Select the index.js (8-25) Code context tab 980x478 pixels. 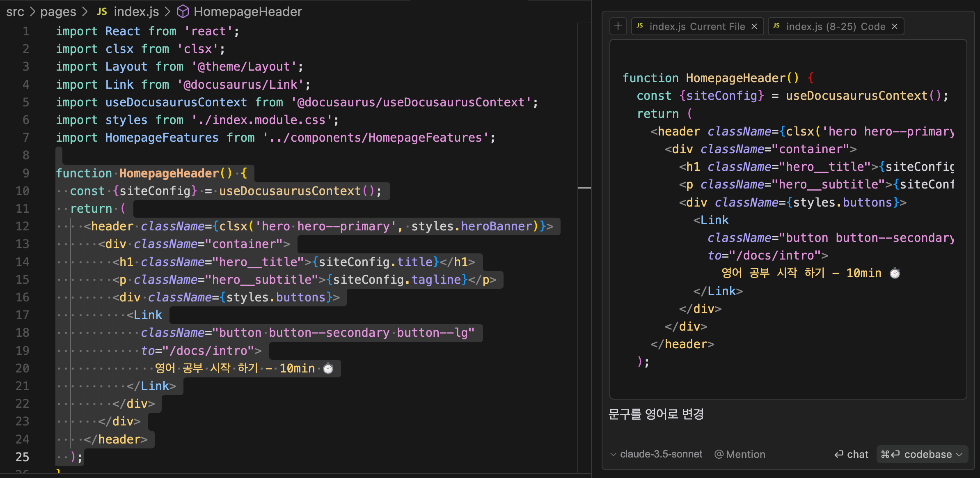click(835, 27)
